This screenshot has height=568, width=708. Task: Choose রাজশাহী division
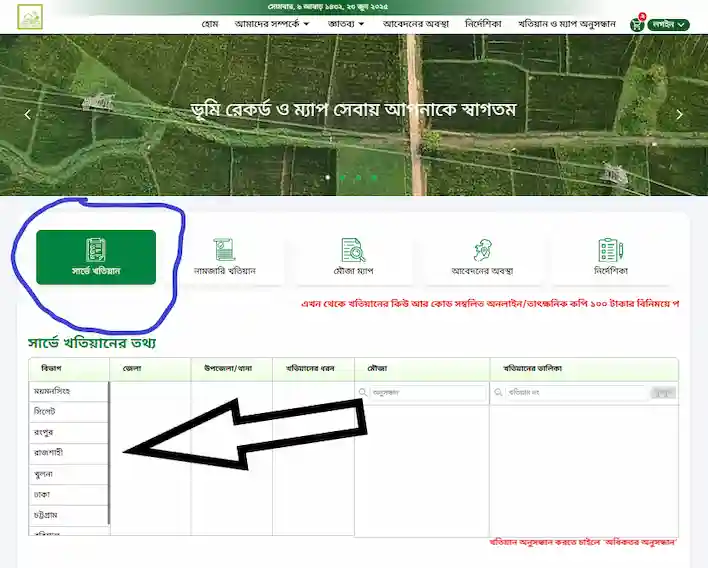pyautogui.click(x=69, y=454)
